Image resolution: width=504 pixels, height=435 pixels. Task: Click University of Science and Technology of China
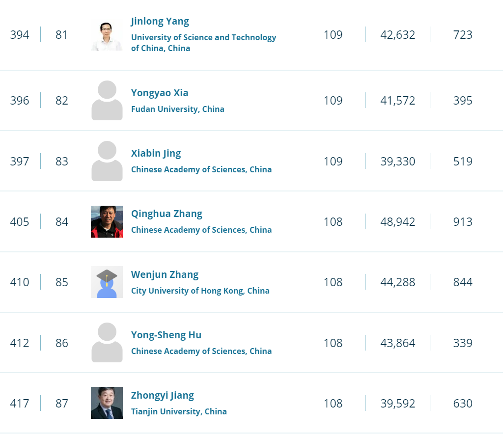coord(203,43)
